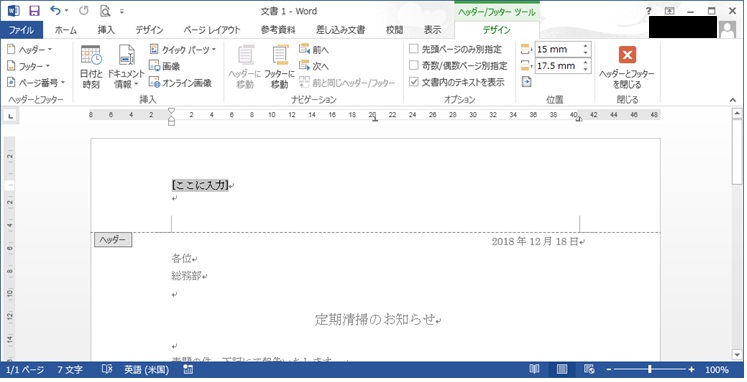Click the vertical scrollbar down arrow

tap(737, 355)
